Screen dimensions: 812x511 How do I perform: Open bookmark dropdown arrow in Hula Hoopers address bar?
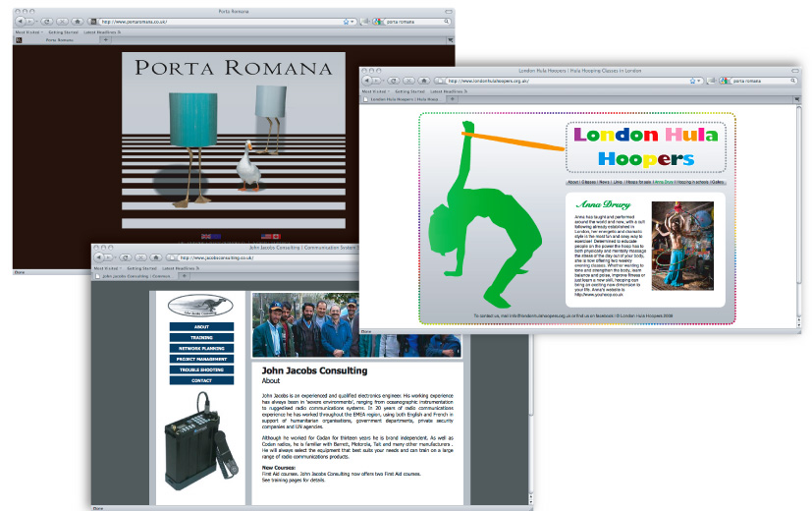[x=699, y=81]
